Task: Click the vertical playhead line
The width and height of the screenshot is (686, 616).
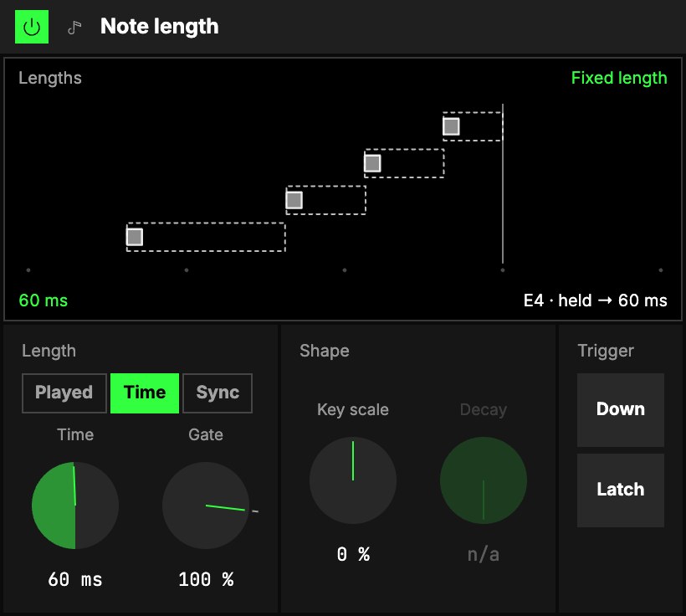Action: click(x=503, y=184)
